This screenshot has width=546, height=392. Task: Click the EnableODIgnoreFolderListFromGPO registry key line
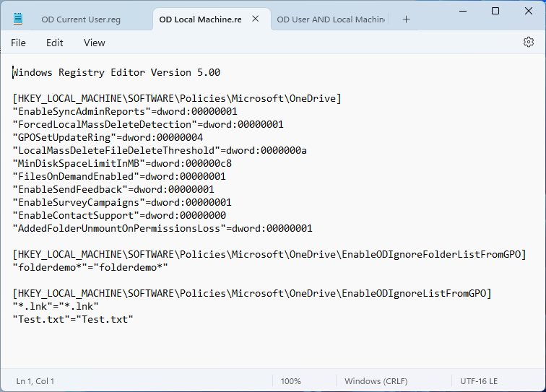(x=269, y=255)
